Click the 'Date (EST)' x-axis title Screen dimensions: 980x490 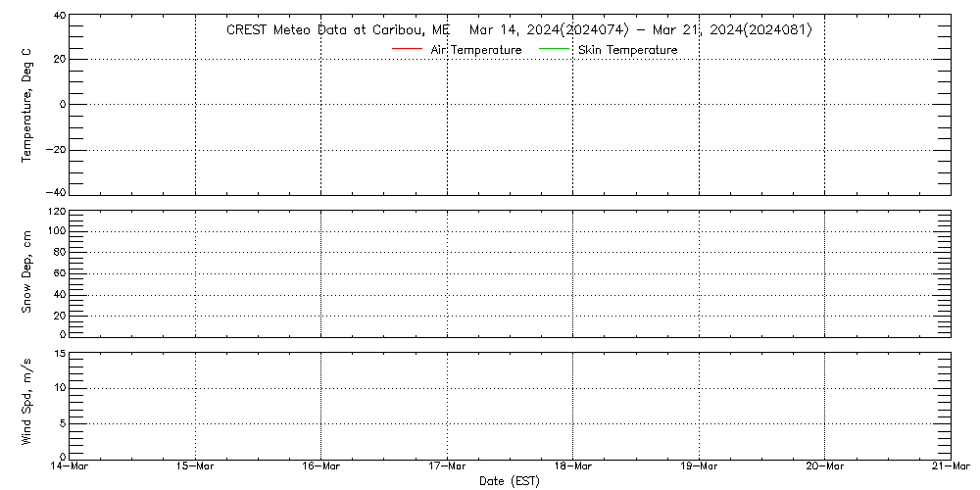(x=510, y=481)
